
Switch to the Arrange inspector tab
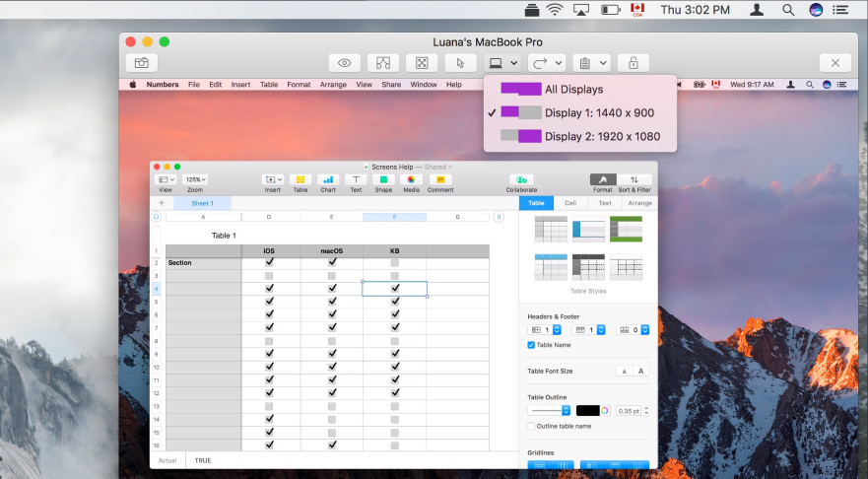click(640, 203)
